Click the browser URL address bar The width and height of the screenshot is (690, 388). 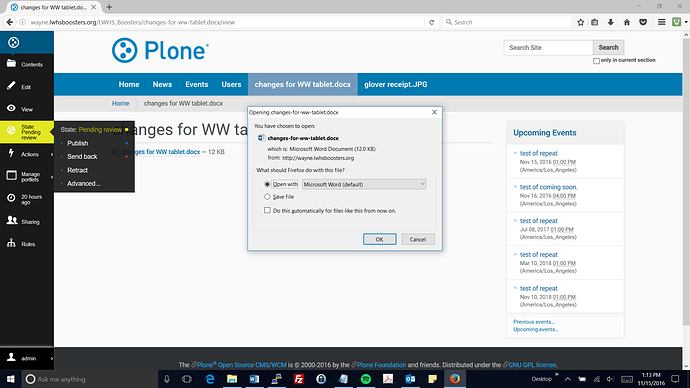[227, 22]
